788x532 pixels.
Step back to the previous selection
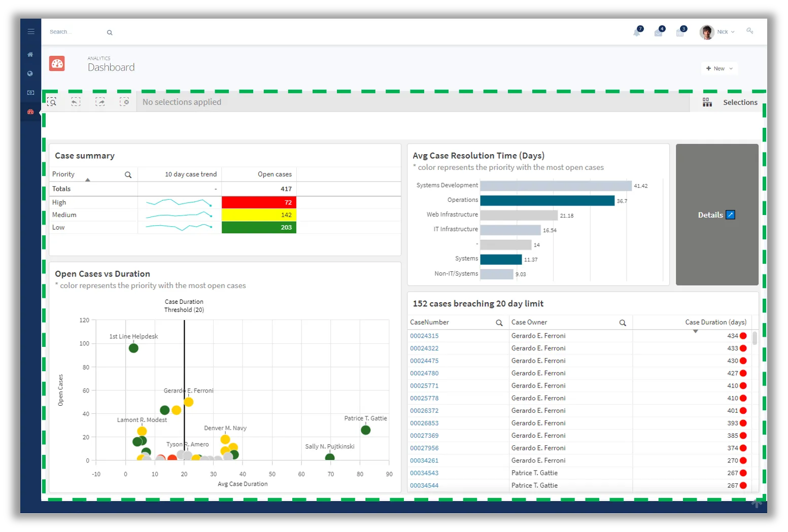pos(76,101)
